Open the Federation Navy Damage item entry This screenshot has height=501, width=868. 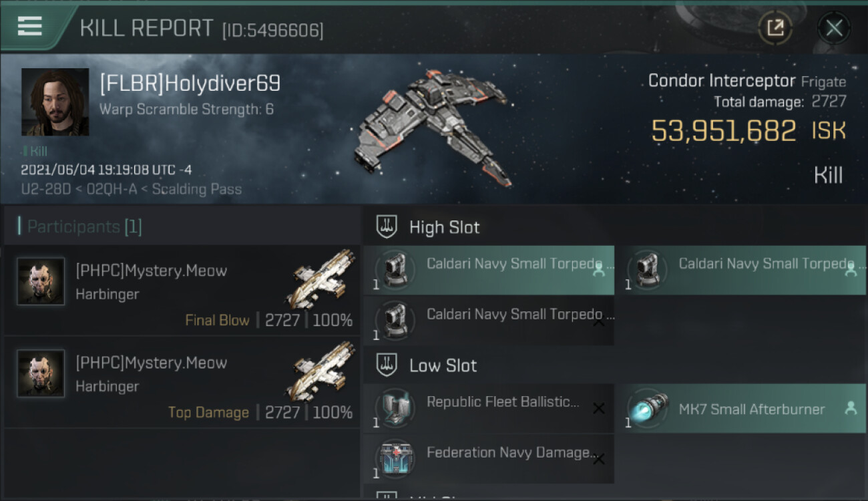point(489,459)
